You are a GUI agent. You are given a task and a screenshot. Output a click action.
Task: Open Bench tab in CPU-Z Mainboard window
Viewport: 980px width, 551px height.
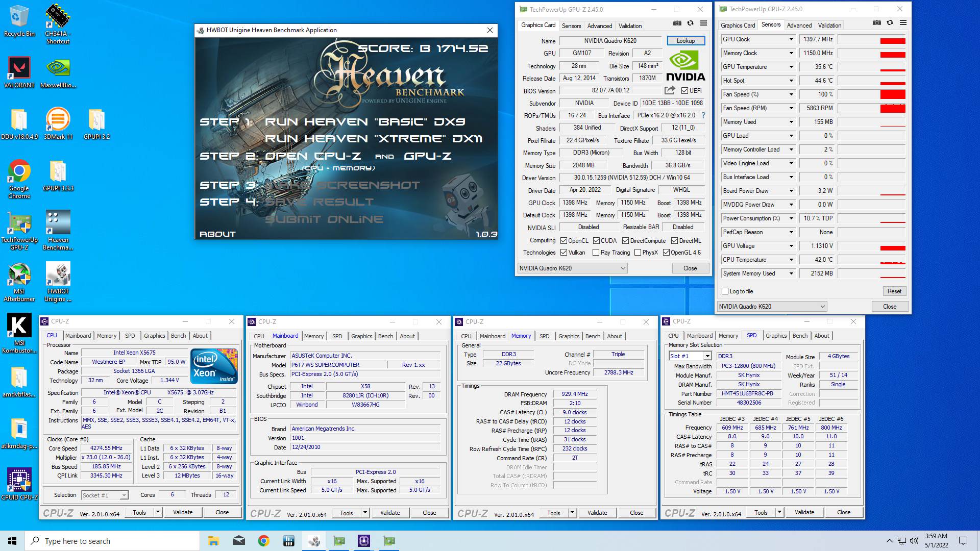tap(385, 336)
